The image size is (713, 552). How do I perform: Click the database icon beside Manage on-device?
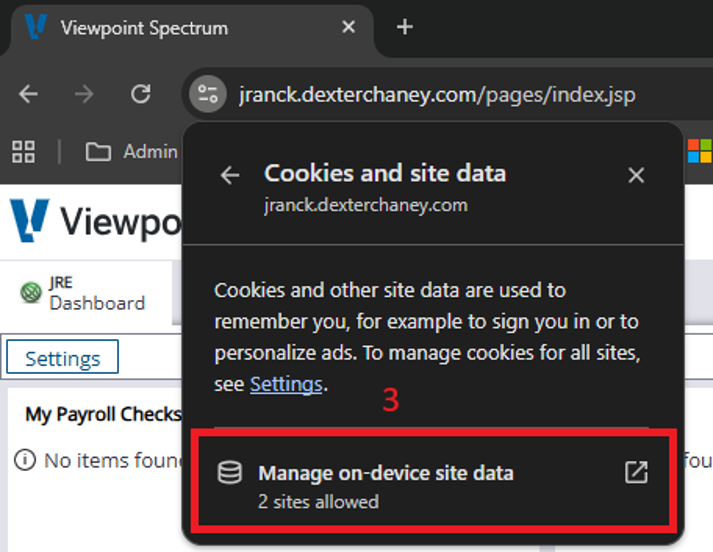(230, 472)
